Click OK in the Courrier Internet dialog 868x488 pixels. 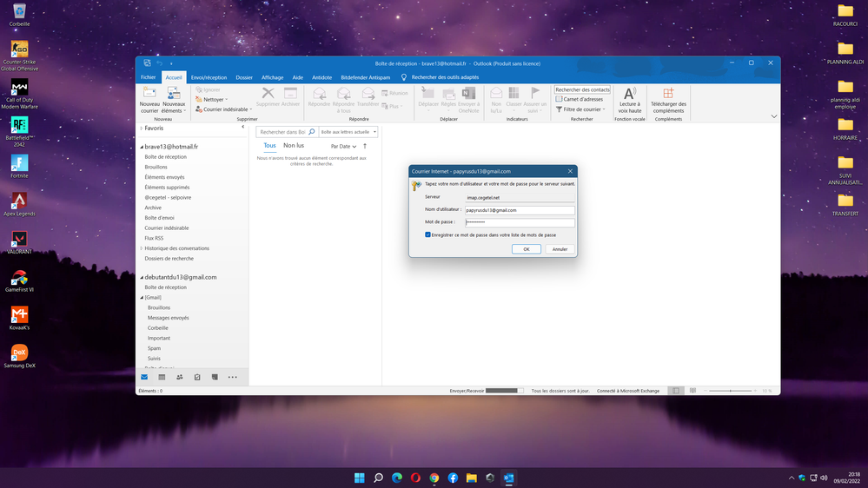(526, 249)
